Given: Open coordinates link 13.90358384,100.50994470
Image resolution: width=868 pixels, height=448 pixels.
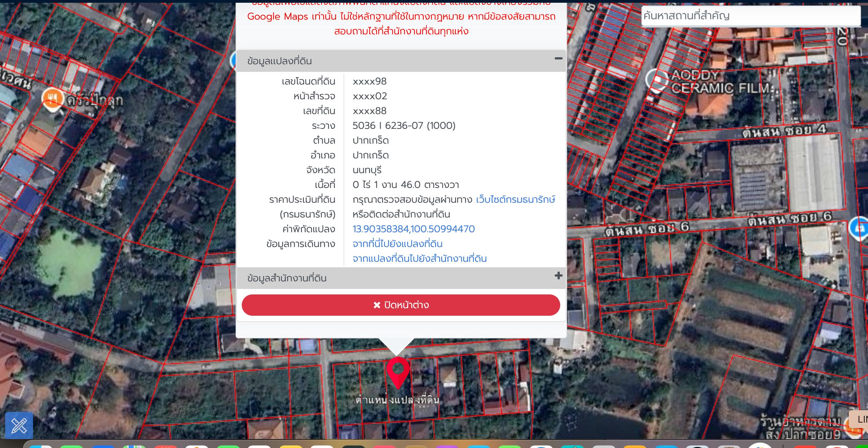Looking at the screenshot, I should click(414, 229).
